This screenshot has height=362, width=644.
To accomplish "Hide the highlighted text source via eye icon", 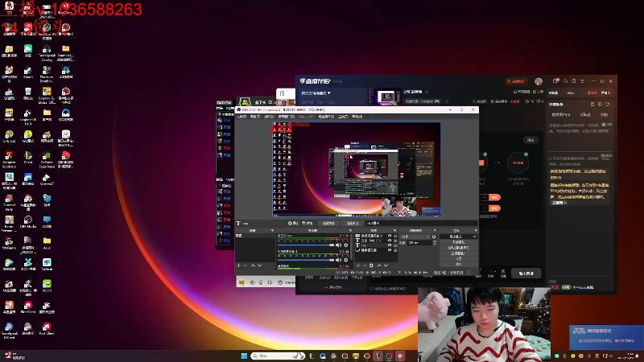I will pos(390,245).
